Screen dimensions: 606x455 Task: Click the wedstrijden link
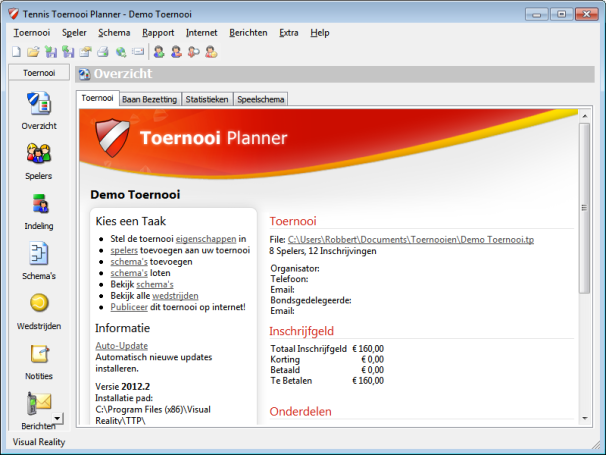(x=175, y=296)
